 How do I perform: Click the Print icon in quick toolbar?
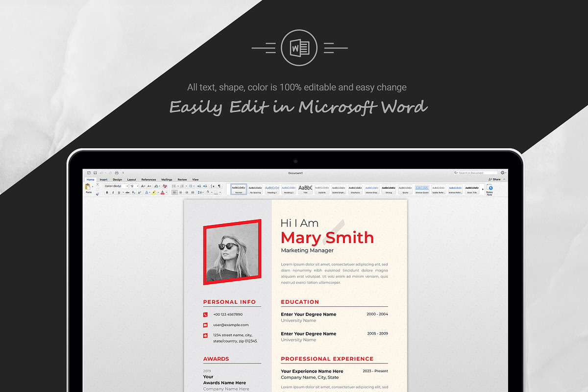117,172
